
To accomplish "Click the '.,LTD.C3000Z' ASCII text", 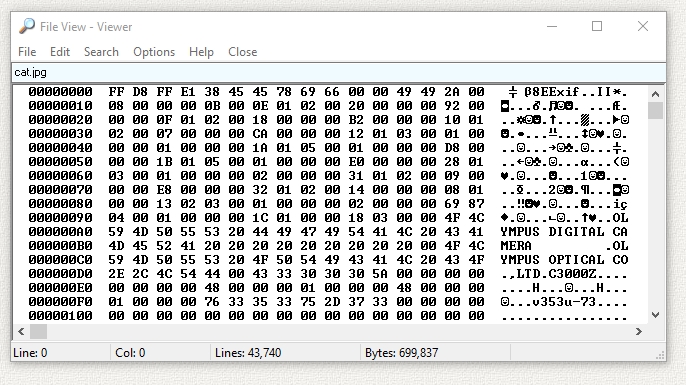I will tap(549, 274).
